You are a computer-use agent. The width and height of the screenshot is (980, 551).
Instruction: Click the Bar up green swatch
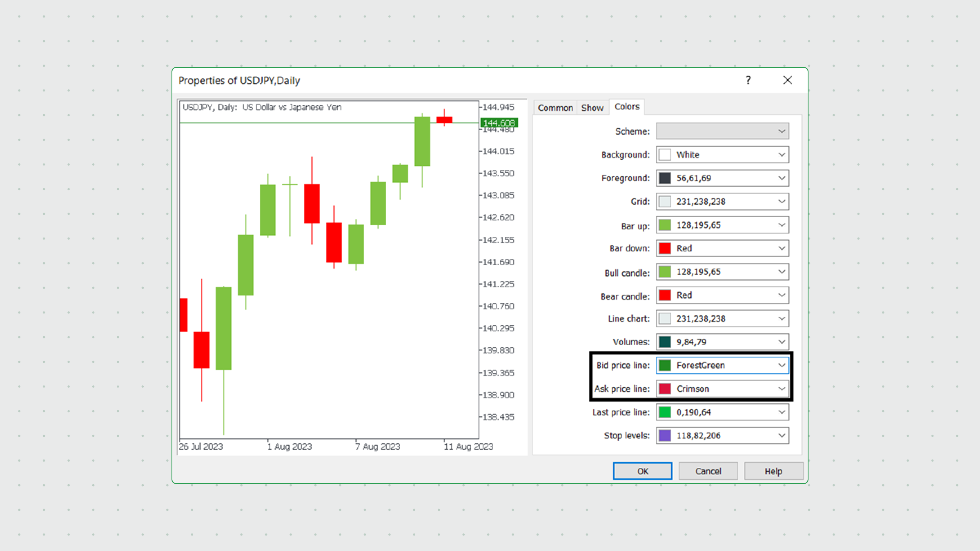(x=665, y=225)
